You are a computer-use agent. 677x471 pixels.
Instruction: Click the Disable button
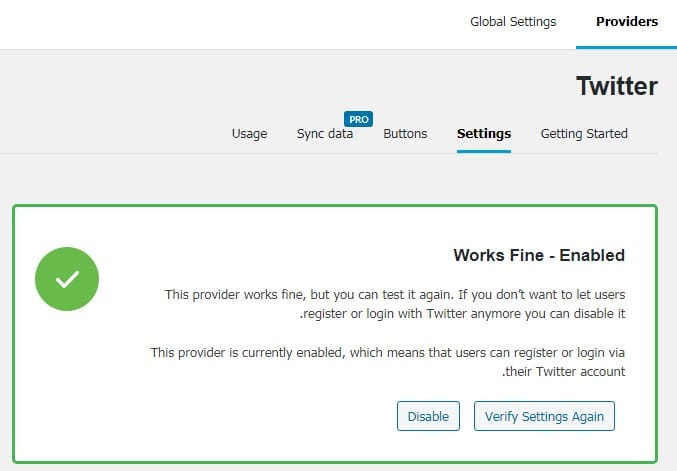pyautogui.click(x=428, y=416)
